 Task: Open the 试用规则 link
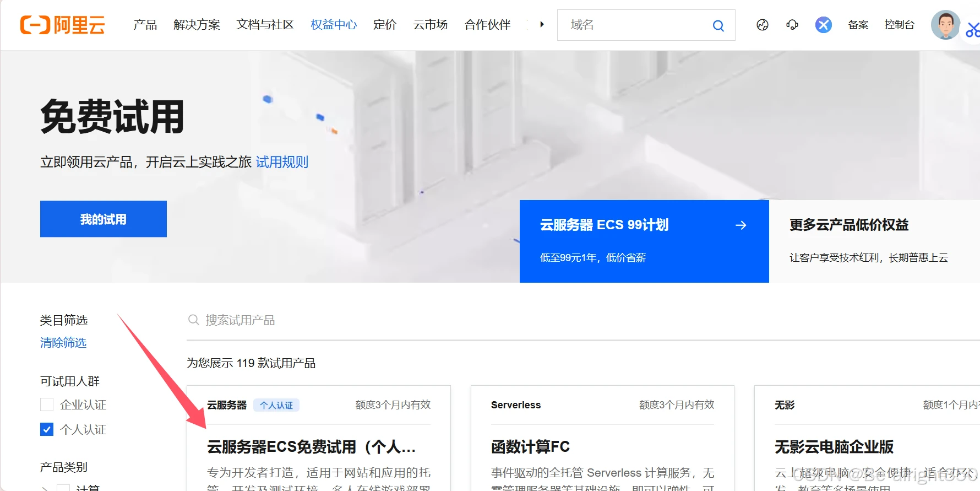pyautogui.click(x=282, y=162)
